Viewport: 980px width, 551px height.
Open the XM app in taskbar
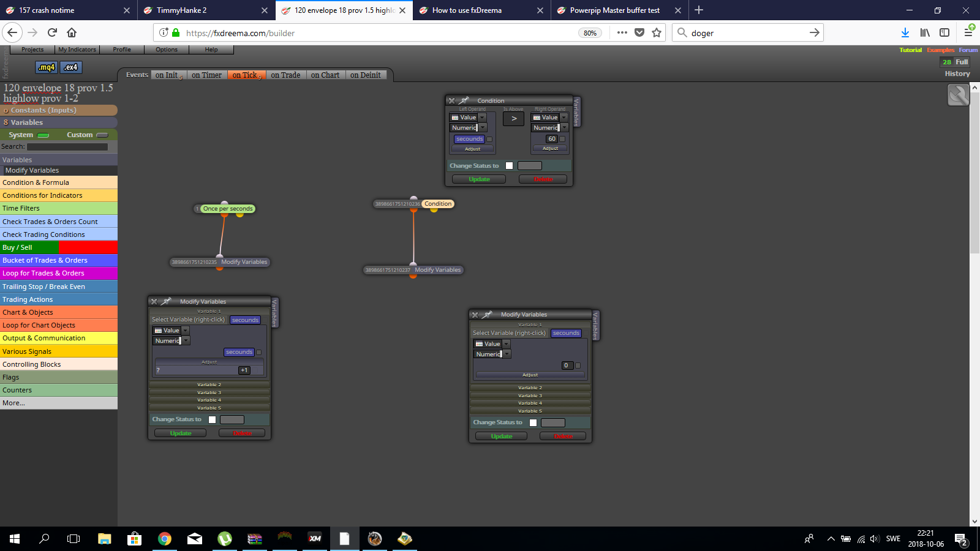click(315, 539)
